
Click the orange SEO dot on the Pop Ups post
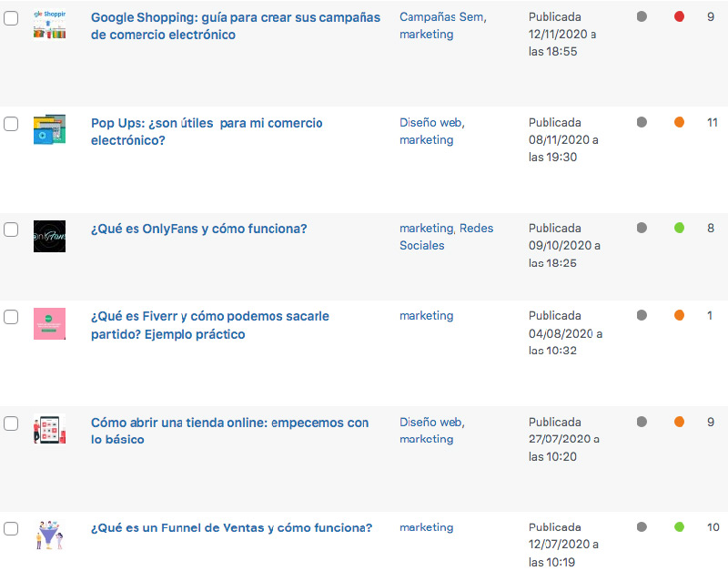point(679,122)
